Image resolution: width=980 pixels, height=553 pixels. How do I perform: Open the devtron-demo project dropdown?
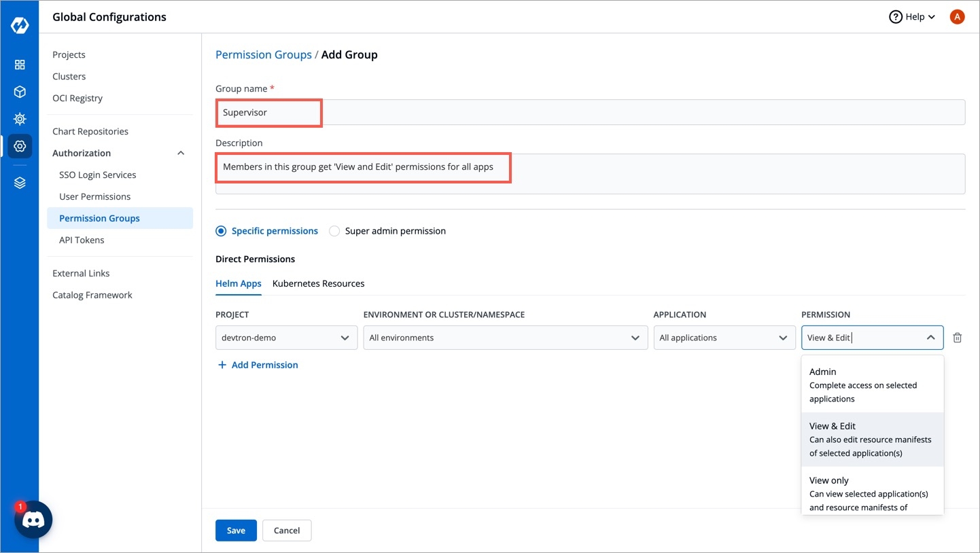pos(286,338)
